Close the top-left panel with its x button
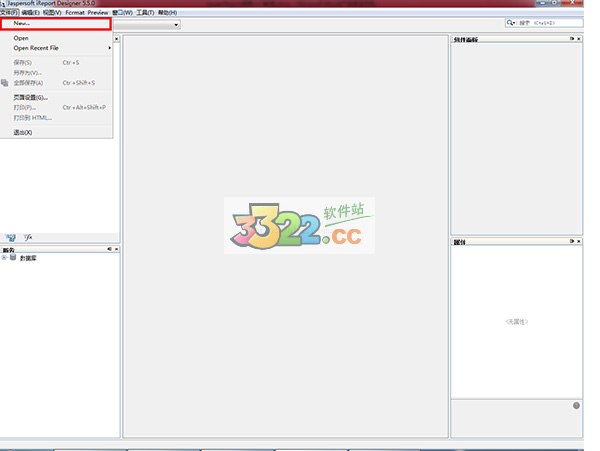The image size is (600, 451). [116, 39]
